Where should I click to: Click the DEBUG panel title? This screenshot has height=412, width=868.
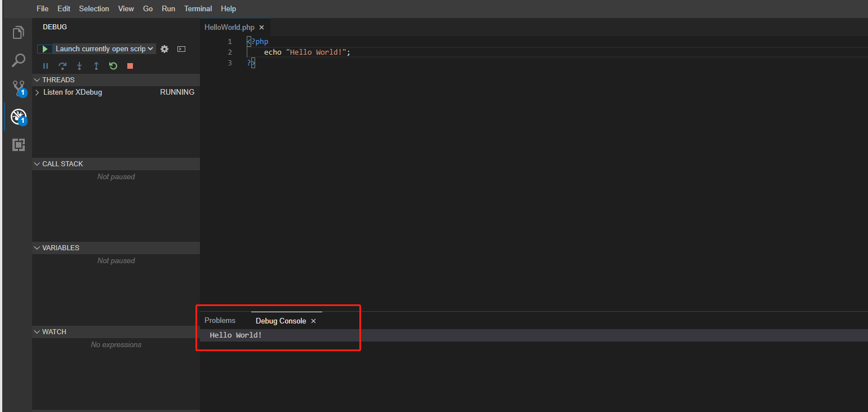point(55,27)
